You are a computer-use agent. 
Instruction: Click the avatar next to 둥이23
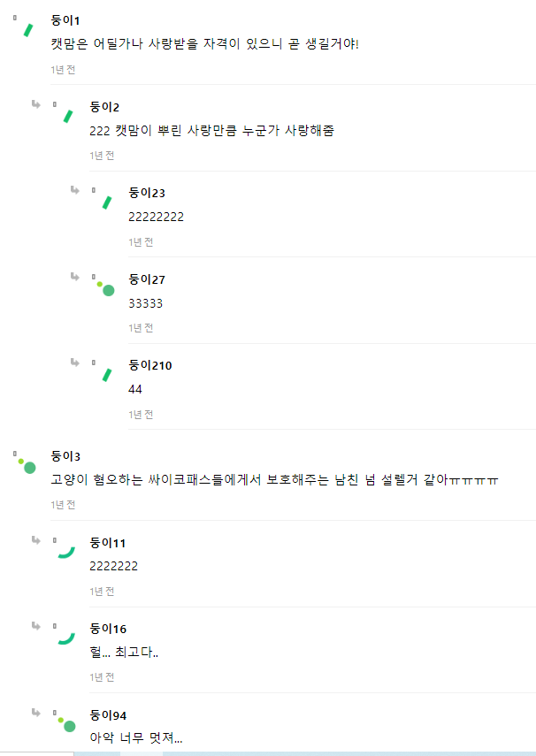104,202
